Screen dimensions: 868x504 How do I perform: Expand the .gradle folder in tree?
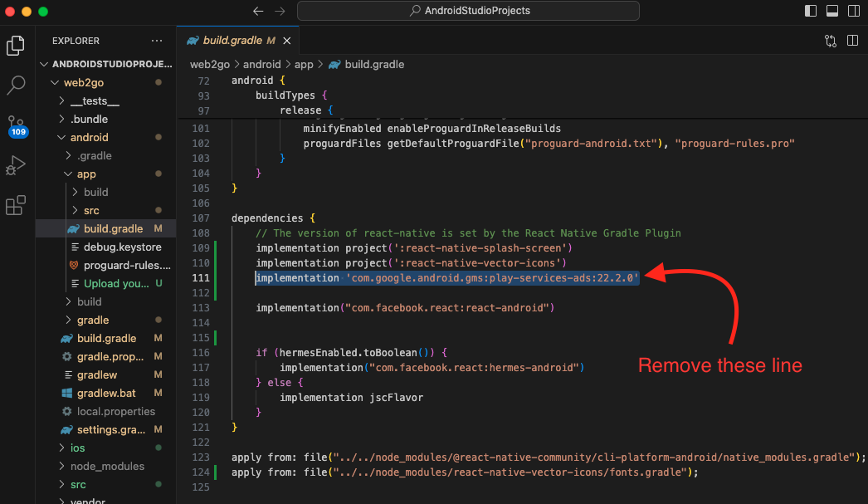coord(94,155)
